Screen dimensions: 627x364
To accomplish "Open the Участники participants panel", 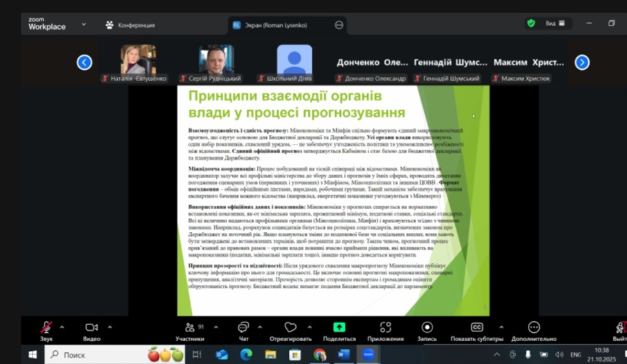I will (x=189, y=328).
